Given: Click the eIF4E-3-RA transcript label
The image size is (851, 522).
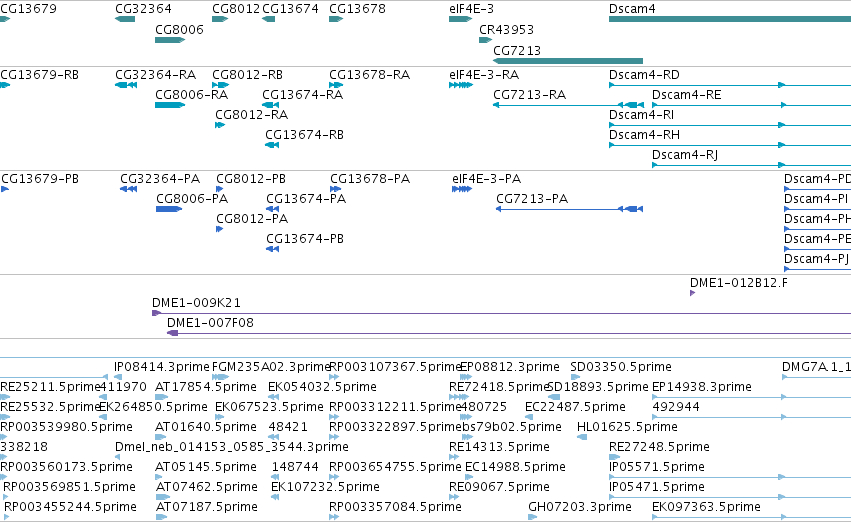Looking at the screenshot, I should point(484,75).
